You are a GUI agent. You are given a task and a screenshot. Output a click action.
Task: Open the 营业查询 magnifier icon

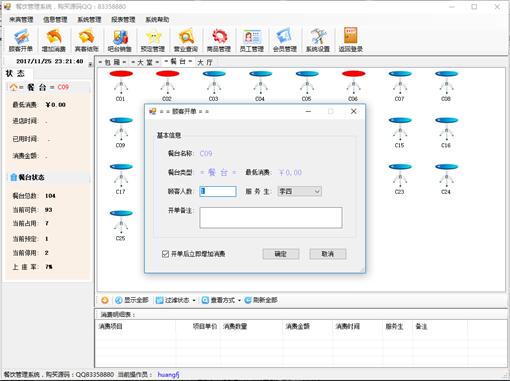[x=186, y=40]
